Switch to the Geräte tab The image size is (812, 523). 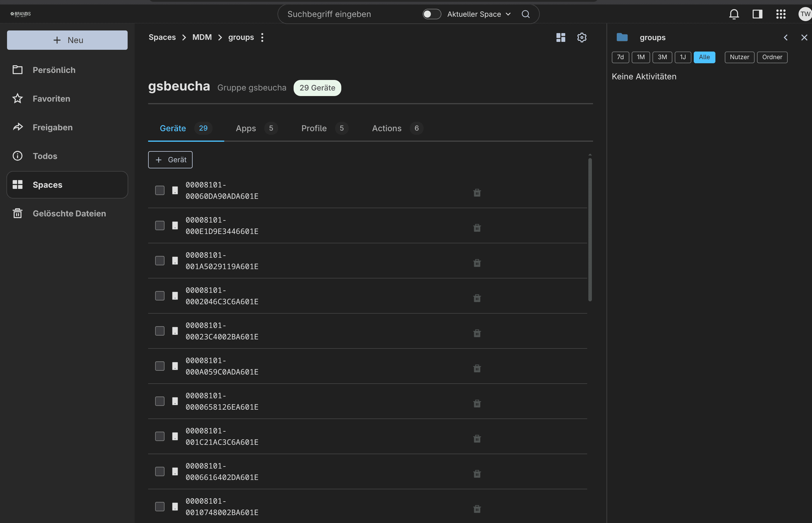186,128
